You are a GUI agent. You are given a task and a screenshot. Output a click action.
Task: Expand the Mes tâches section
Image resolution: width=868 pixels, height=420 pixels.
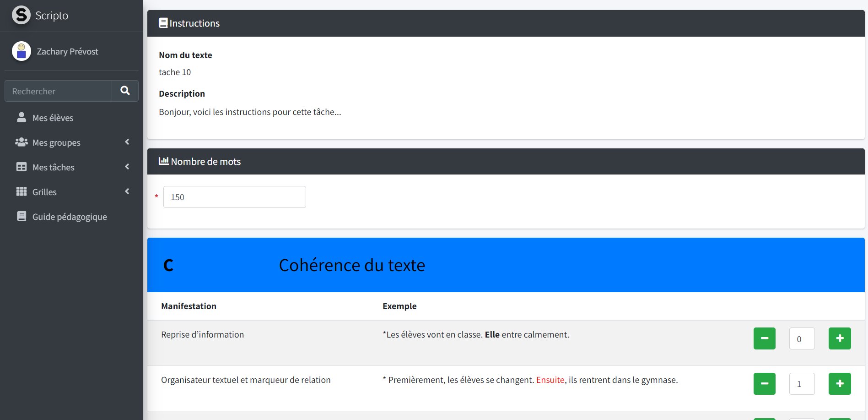[x=127, y=167]
